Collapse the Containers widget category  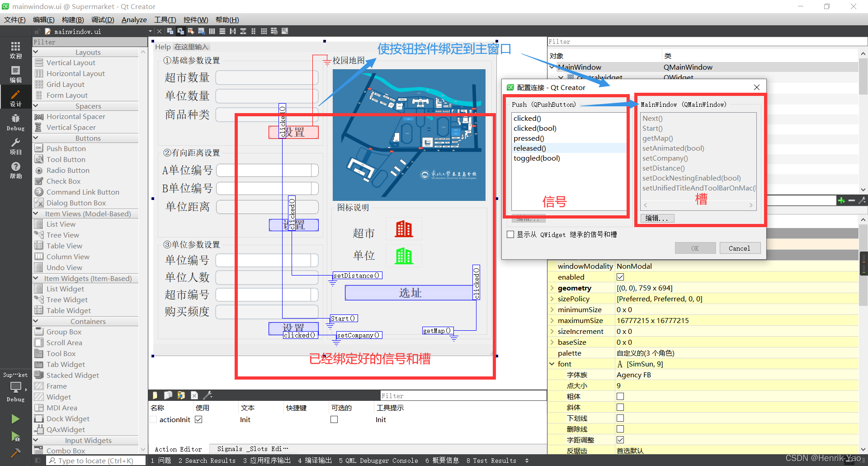point(36,321)
